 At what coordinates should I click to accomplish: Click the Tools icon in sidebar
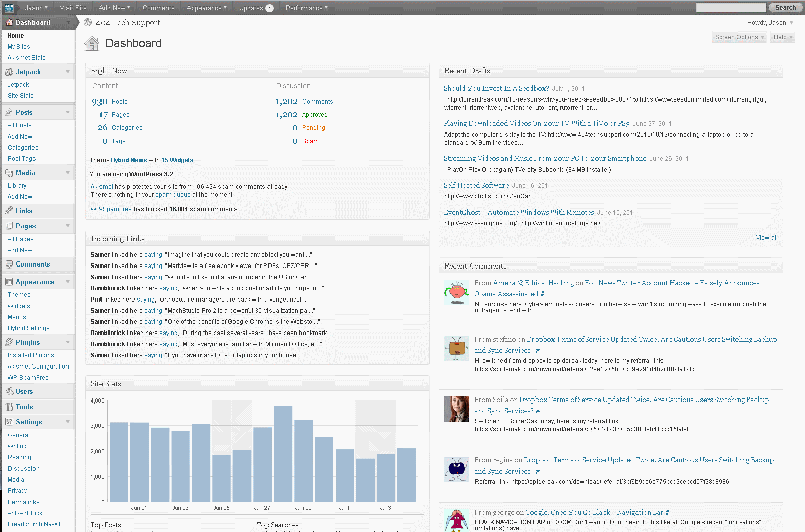[9, 407]
